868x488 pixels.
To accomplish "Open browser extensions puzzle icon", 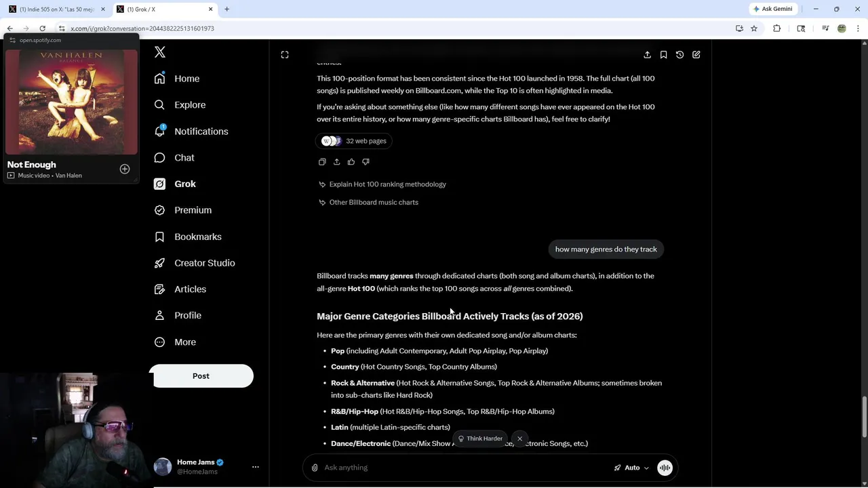I will (x=777, y=28).
